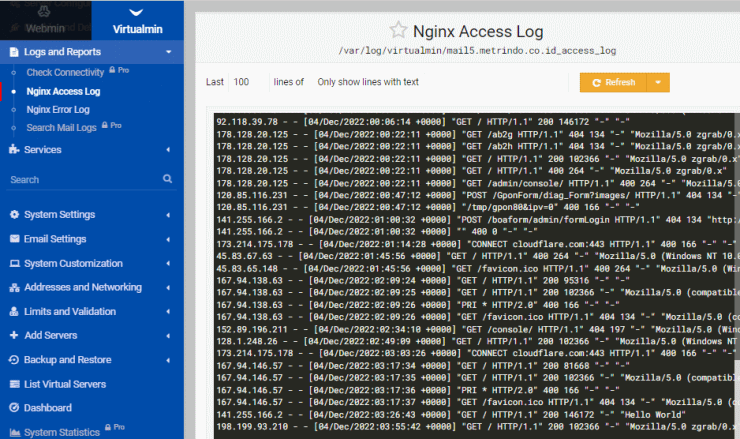Click log line from 198.199.93.210
Screen dimensions: 740x439
(477, 427)
